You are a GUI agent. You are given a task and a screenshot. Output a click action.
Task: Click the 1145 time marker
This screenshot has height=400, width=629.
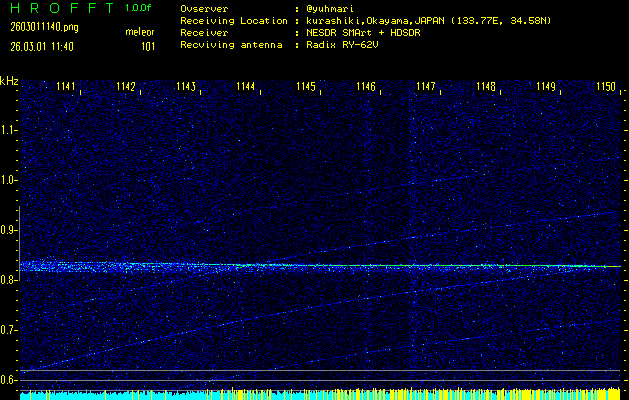point(306,87)
